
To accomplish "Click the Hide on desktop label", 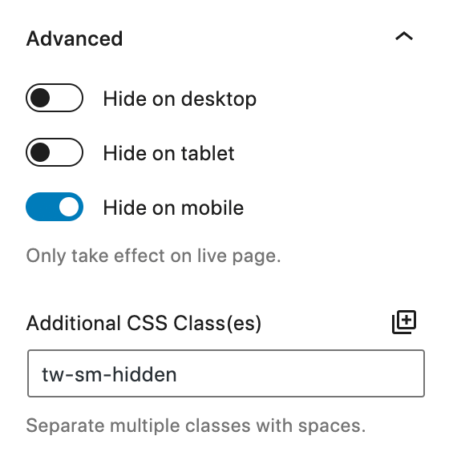I will [x=180, y=99].
